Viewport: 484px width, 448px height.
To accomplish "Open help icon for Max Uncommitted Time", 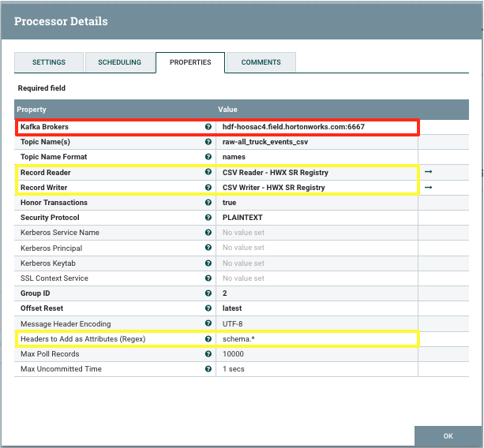I will pos(208,369).
